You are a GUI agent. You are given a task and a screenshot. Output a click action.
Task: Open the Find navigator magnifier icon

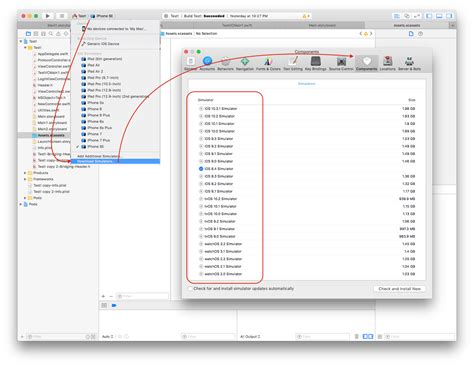[51, 34]
